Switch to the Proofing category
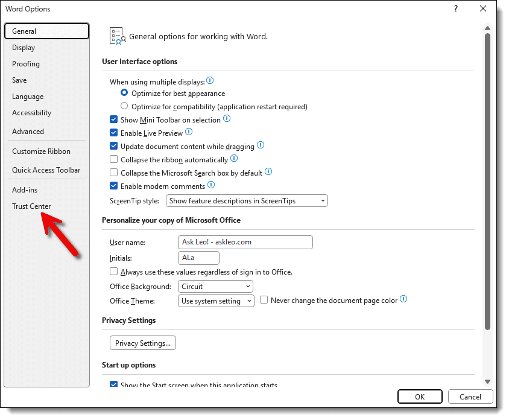 (x=26, y=64)
